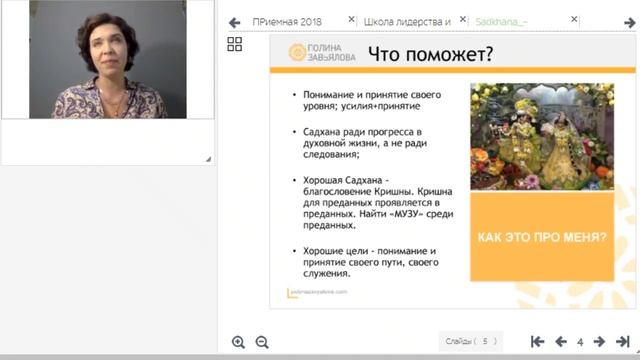Click the resize handle of video panel

coord(209,159)
